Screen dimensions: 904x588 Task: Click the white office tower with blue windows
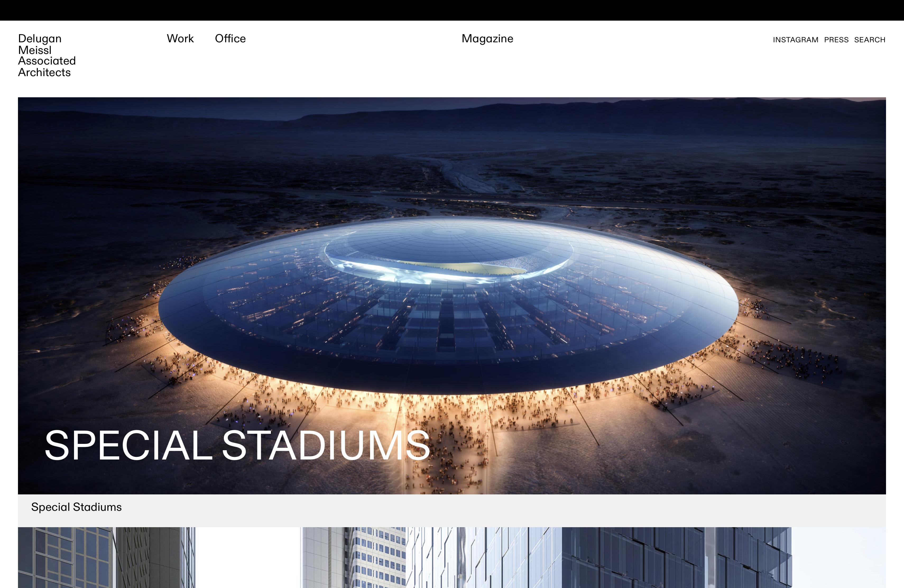pos(378,557)
